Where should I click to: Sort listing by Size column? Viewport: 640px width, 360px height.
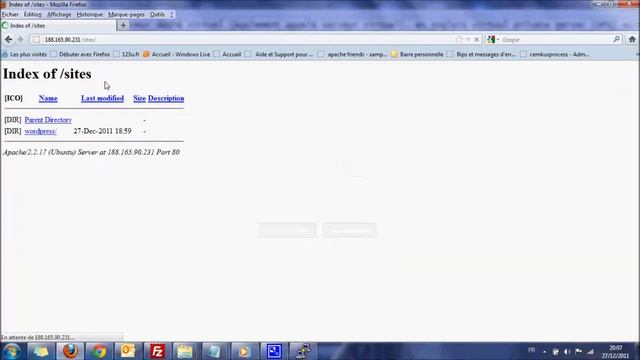pos(139,98)
